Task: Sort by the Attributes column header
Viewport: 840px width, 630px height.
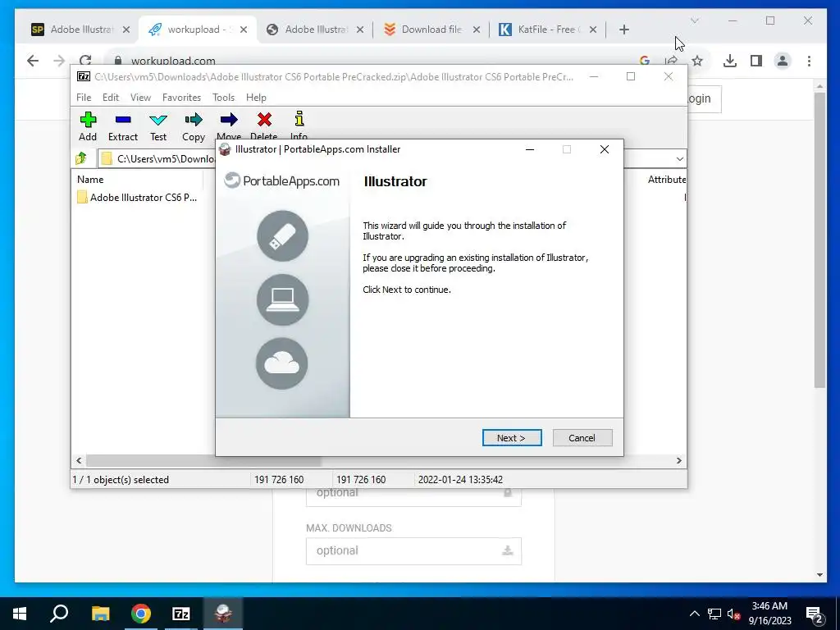Action: [666, 180]
